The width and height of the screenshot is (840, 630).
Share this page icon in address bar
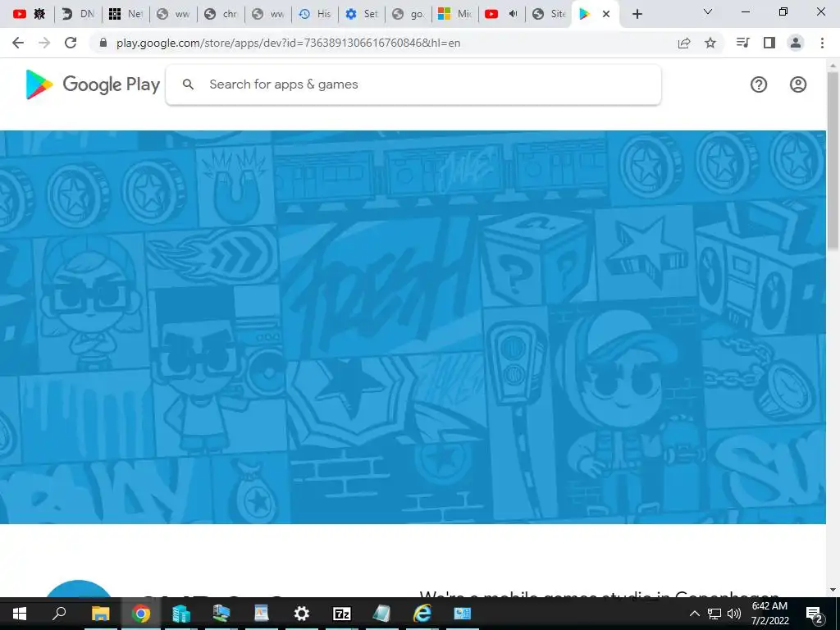point(684,43)
